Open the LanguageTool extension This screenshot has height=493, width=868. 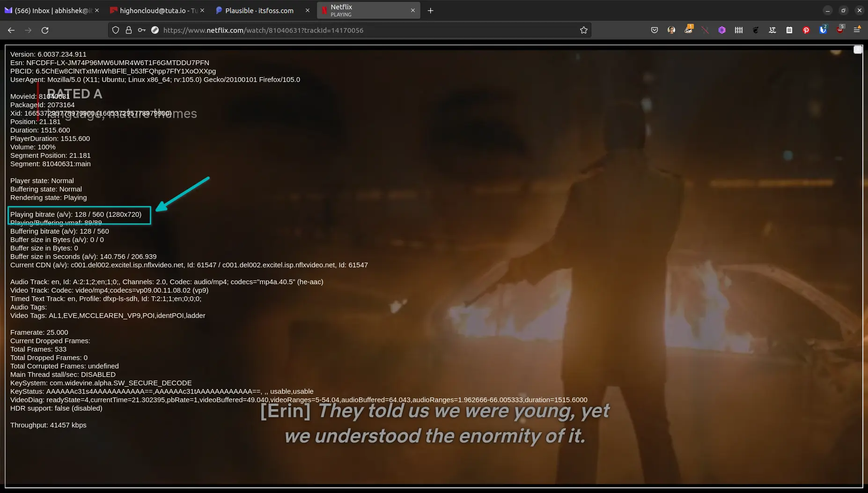tap(772, 30)
